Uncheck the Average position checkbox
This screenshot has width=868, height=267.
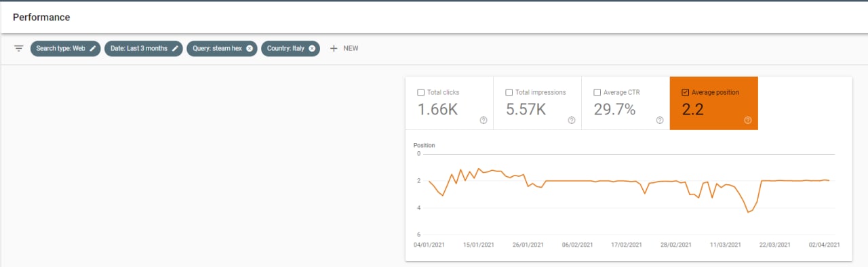(686, 92)
